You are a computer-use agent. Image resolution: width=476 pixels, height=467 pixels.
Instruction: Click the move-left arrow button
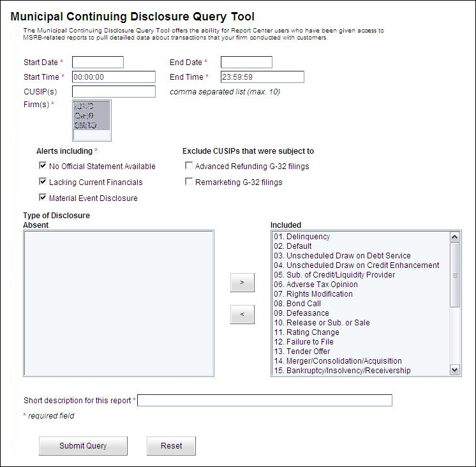(x=242, y=314)
